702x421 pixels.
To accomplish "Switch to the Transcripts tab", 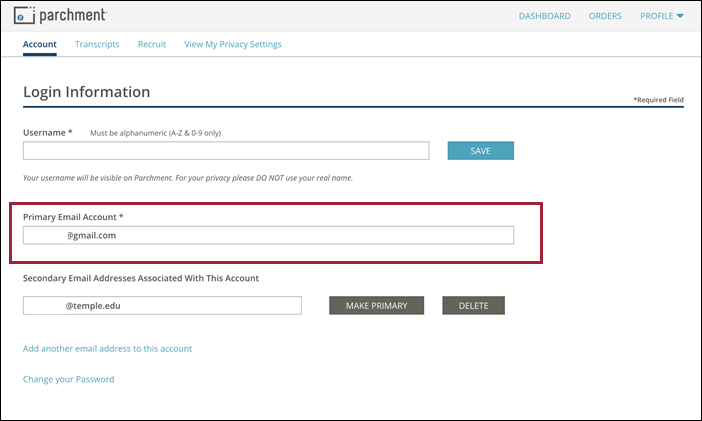I will 97,44.
